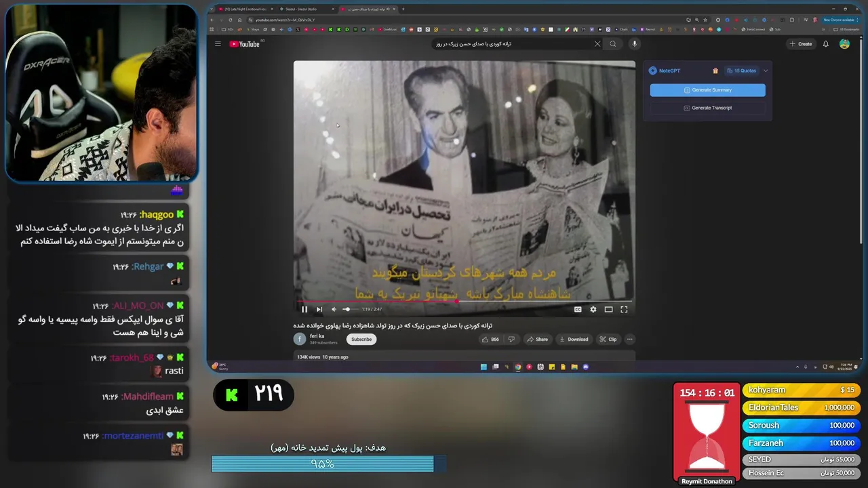Screen dimensions: 868x488
Task: Create a Clip of the video
Action: 608,340
